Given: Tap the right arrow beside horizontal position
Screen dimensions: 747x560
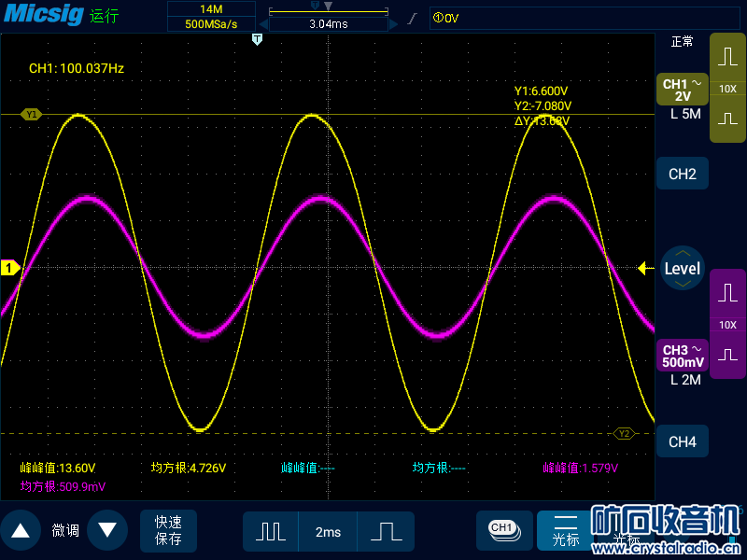Looking at the screenshot, I should [393, 24].
